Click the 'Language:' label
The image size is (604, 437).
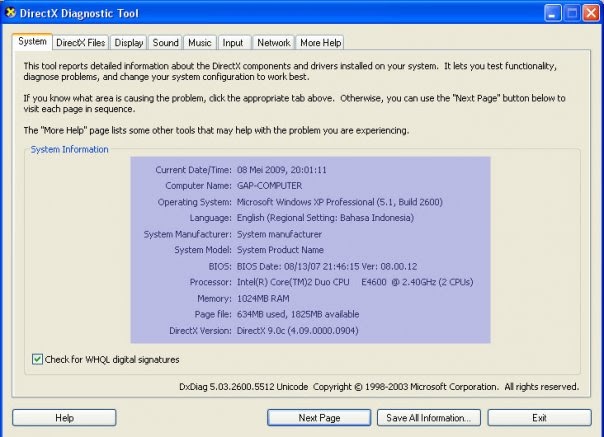click(210, 218)
